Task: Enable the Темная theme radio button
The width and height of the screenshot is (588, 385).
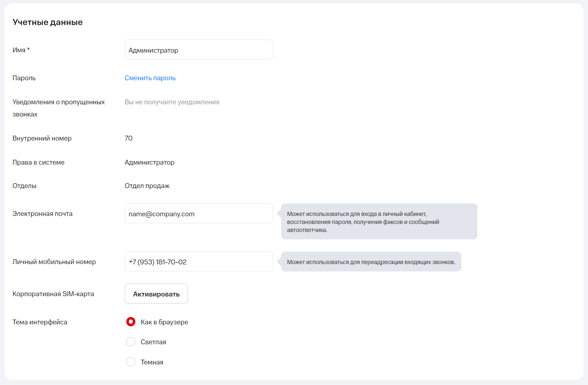Action: [131, 362]
